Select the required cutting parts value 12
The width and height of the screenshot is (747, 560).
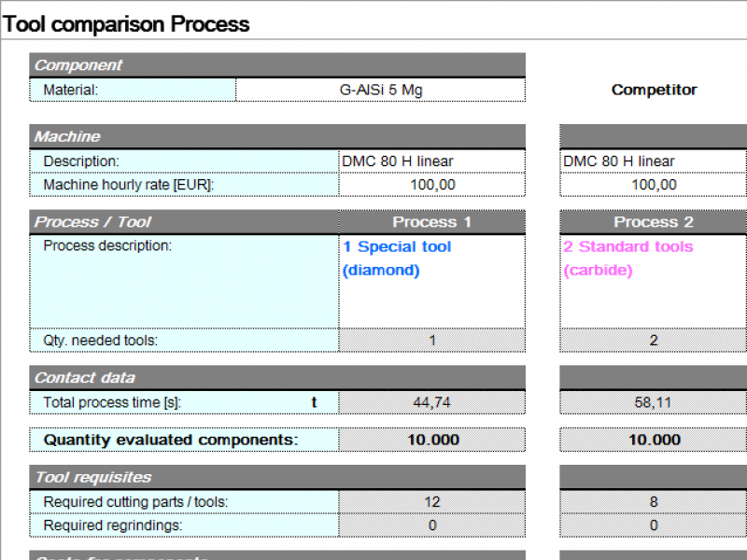(431, 501)
